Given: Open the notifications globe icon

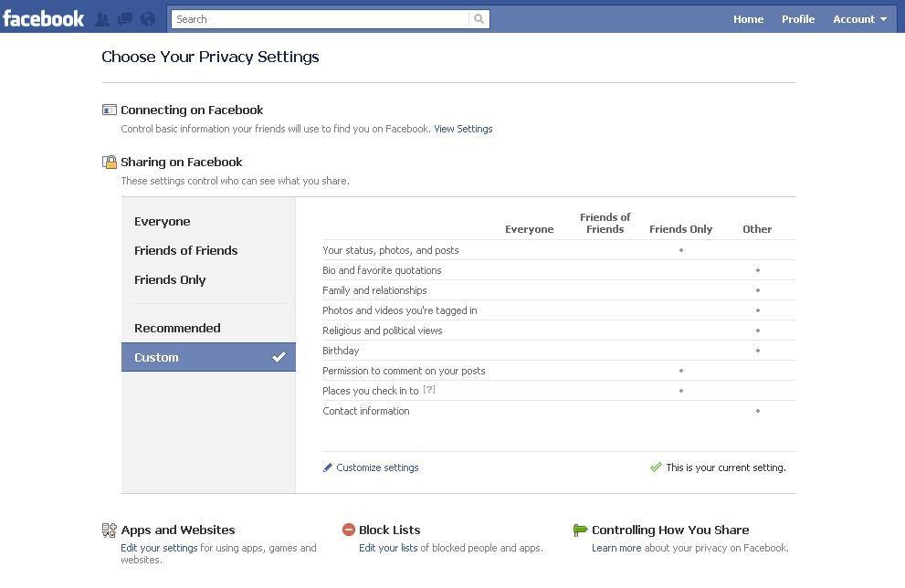Looking at the screenshot, I should pyautogui.click(x=147, y=19).
